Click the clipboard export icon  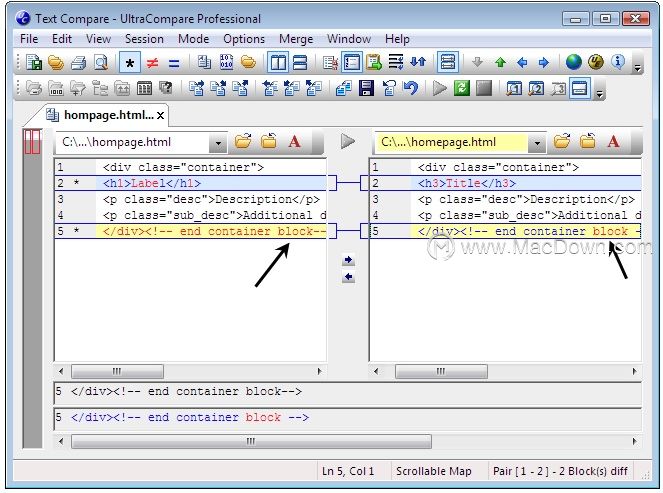click(x=374, y=63)
